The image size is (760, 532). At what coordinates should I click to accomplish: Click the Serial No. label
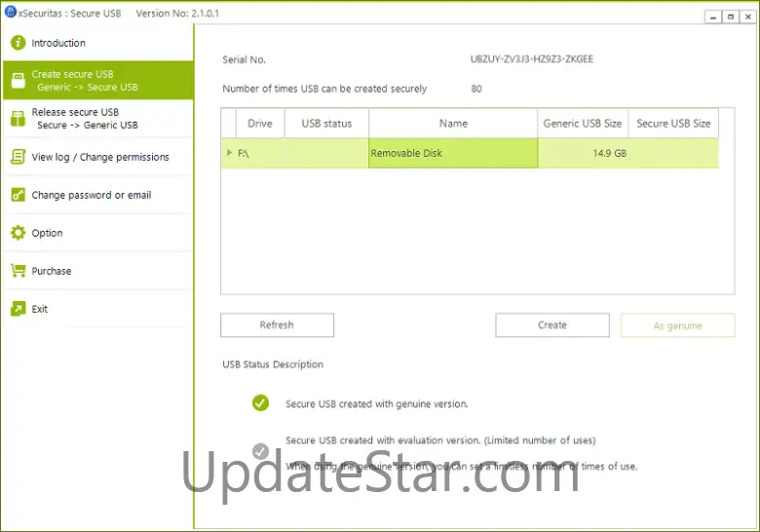coord(244,59)
